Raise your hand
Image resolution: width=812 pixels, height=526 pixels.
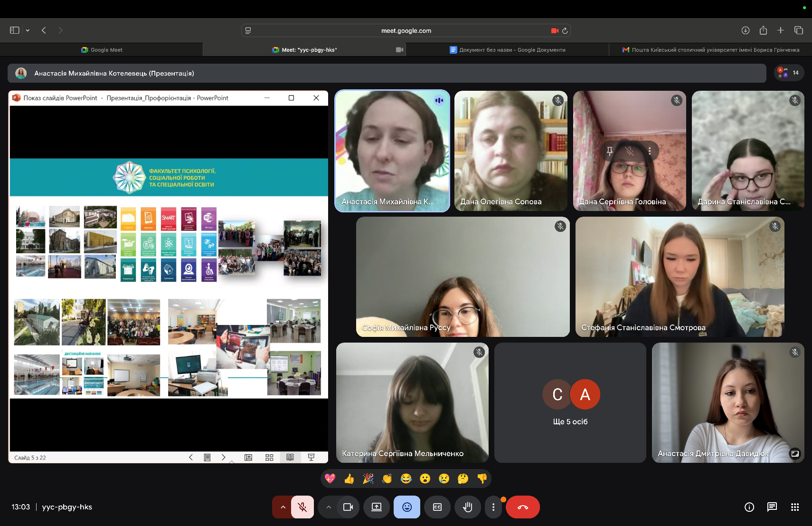[468, 507]
